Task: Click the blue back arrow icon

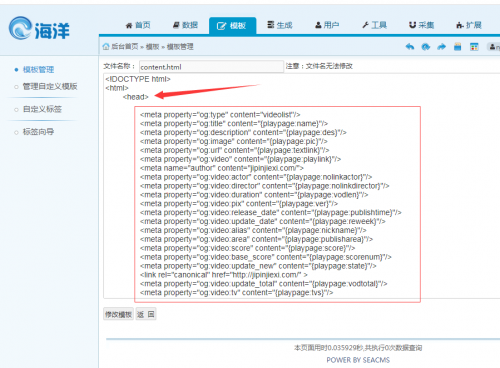Action: [410, 47]
